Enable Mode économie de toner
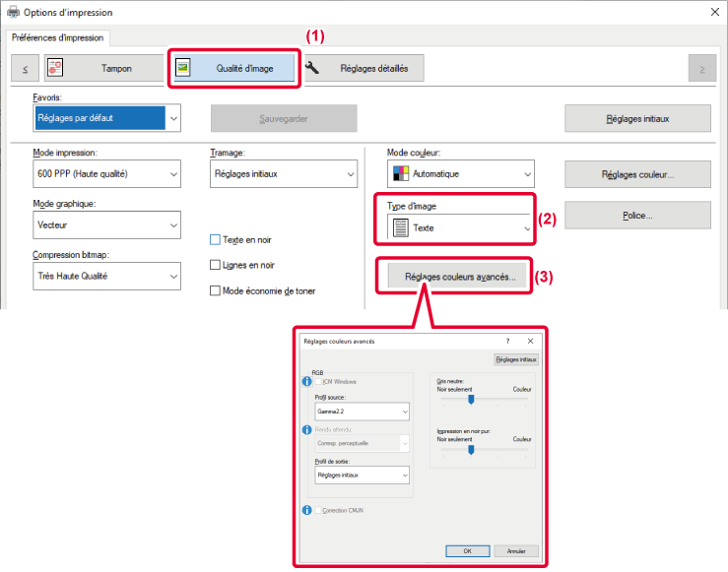The width and height of the screenshot is (728, 572). [x=215, y=290]
